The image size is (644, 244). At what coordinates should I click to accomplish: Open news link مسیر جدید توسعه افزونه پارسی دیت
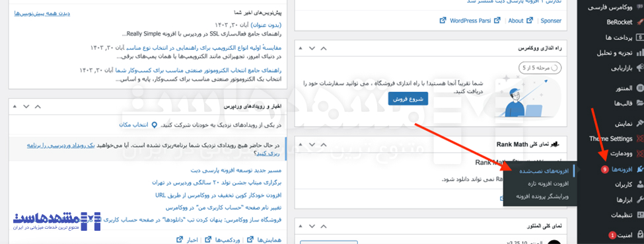pyautogui.click(x=236, y=170)
